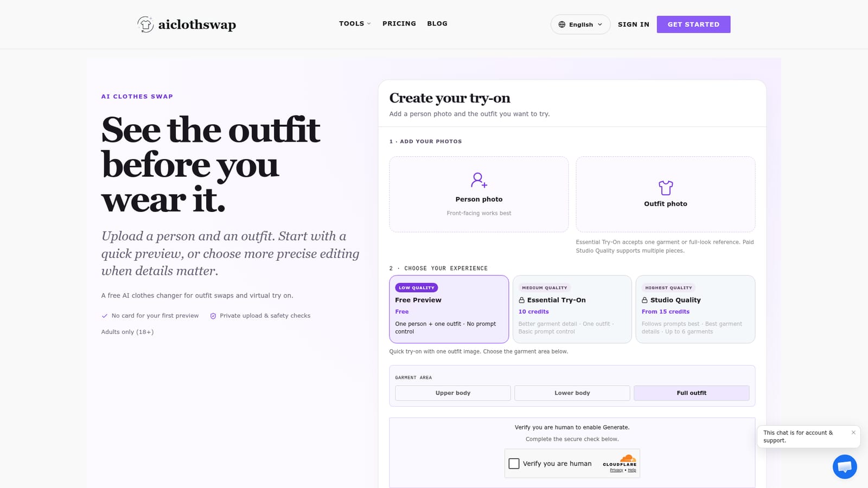Click the Sign In link

tap(634, 24)
